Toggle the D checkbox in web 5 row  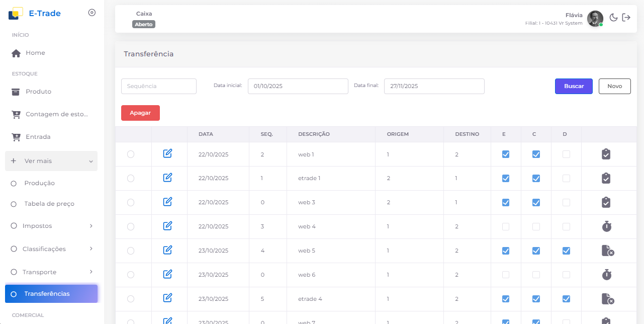click(x=566, y=251)
